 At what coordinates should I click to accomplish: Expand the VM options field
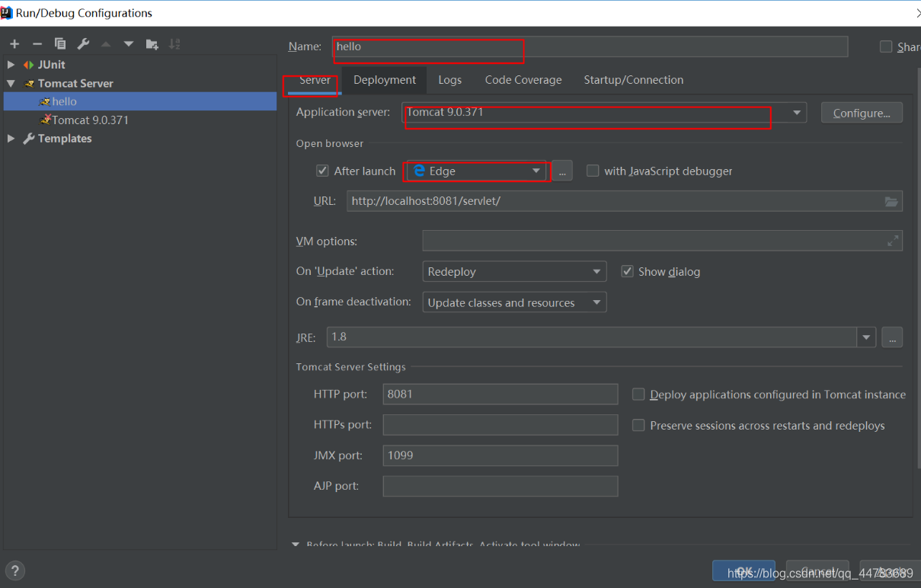click(x=893, y=241)
